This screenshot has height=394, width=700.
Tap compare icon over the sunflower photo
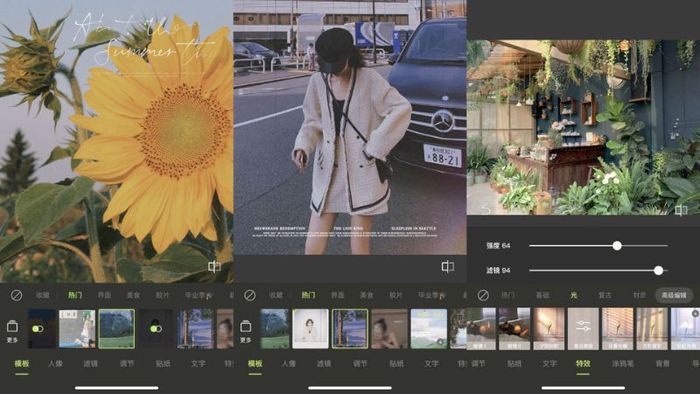214,267
